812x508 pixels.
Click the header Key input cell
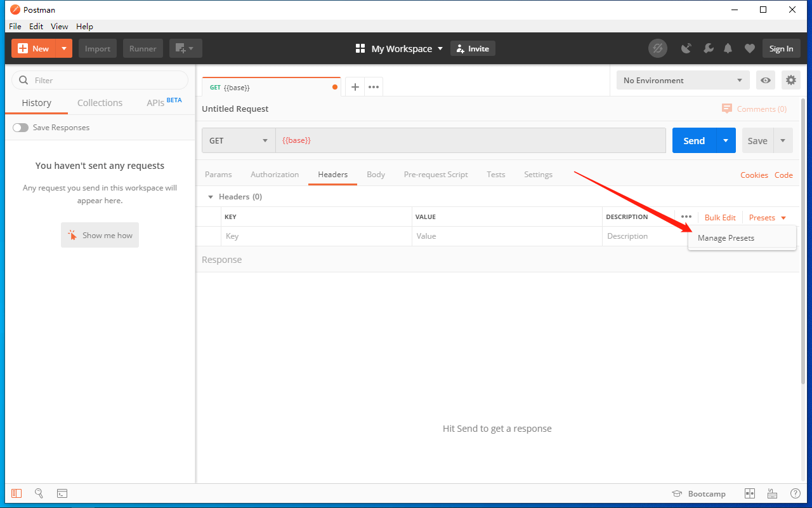pyautogui.click(x=317, y=236)
